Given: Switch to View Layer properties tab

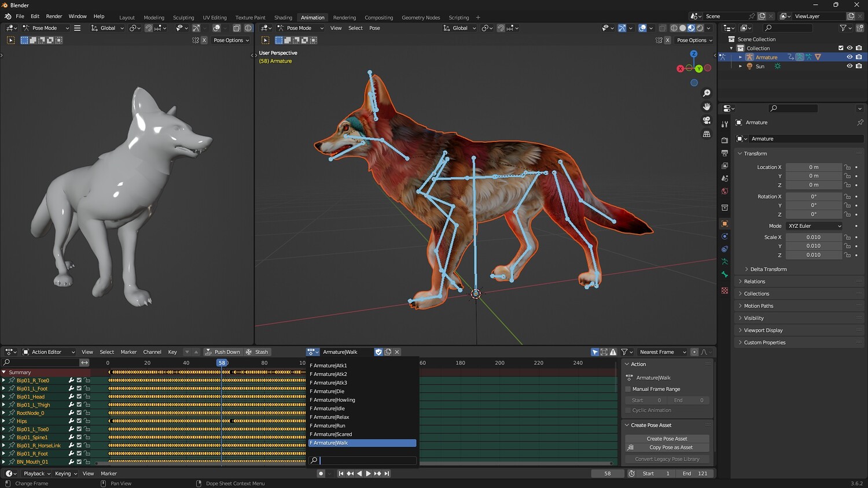Looking at the screenshot, I should coord(724,166).
